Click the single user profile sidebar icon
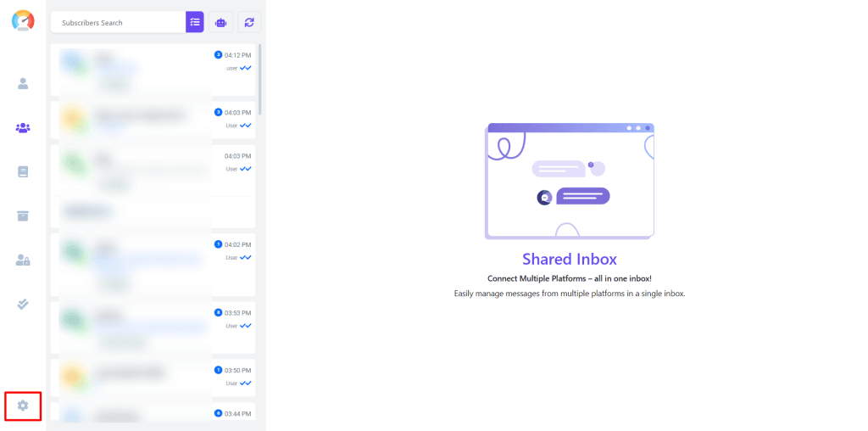Image resolution: width=868 pixels, height=431 pixels. click(x=23, y=83)
